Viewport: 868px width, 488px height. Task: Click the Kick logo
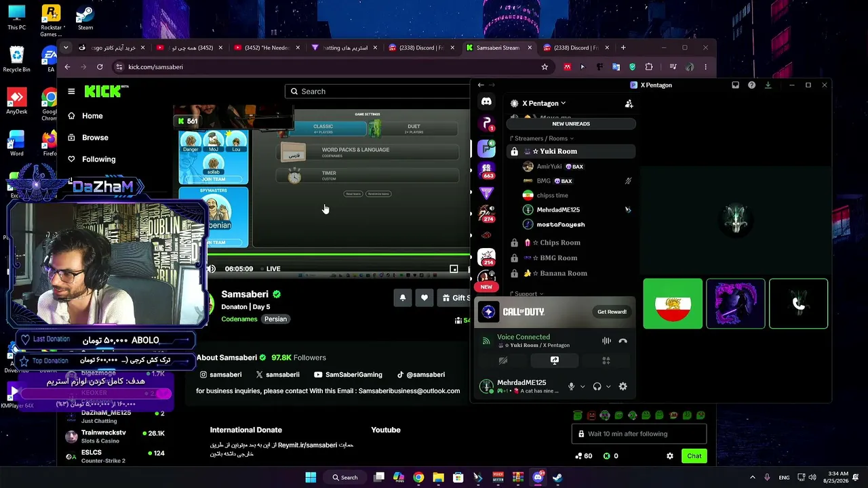coord(106,91)
